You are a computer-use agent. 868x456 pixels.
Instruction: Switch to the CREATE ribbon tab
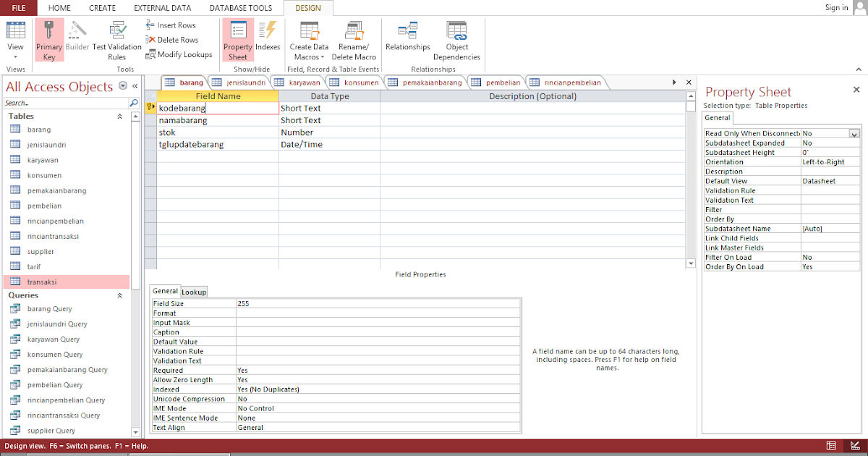[x=102, y=8]
